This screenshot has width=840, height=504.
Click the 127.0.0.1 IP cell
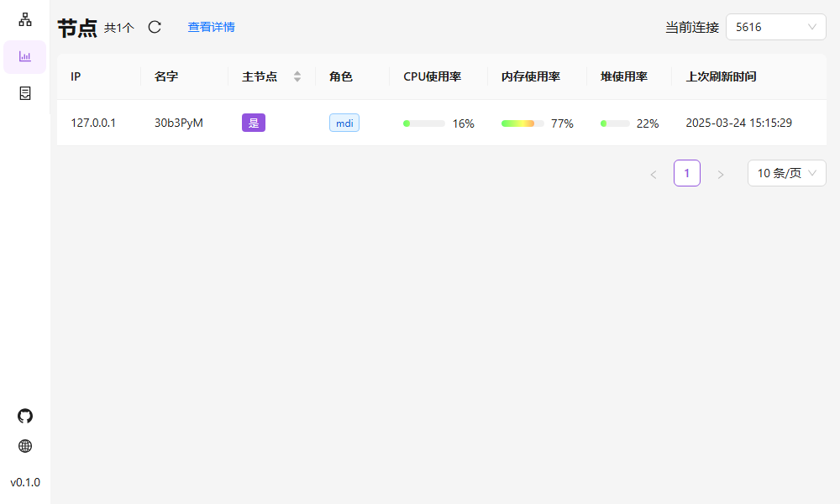pos(93,123)
